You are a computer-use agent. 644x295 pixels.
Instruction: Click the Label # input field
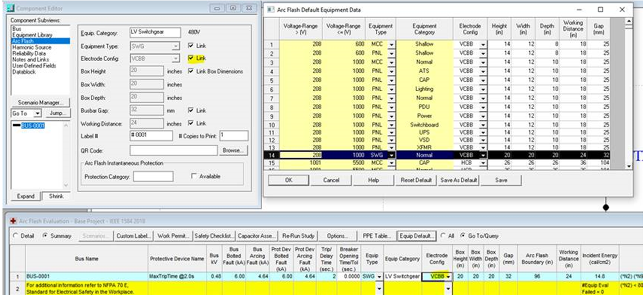pos(151,135)
